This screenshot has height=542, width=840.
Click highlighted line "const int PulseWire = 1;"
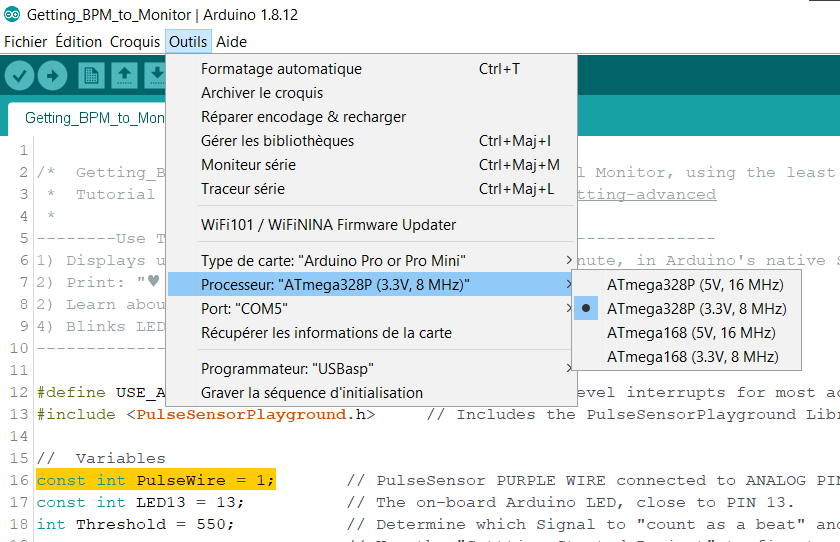pos(156,480)
